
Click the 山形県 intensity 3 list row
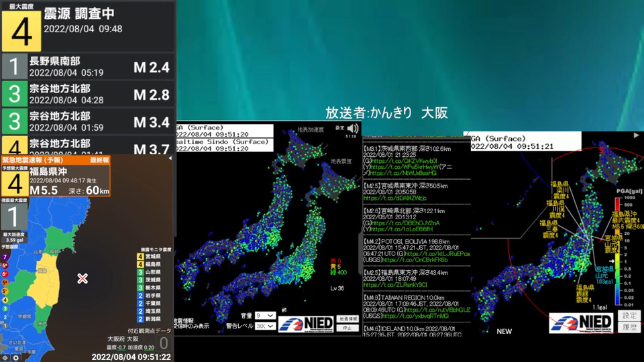click(x=149, y=272)
